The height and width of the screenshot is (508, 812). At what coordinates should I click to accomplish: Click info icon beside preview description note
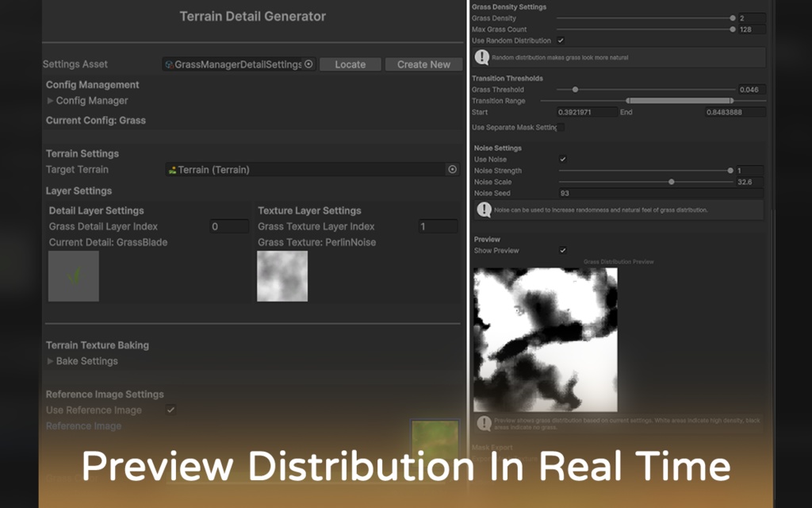[x=485, y=424]
